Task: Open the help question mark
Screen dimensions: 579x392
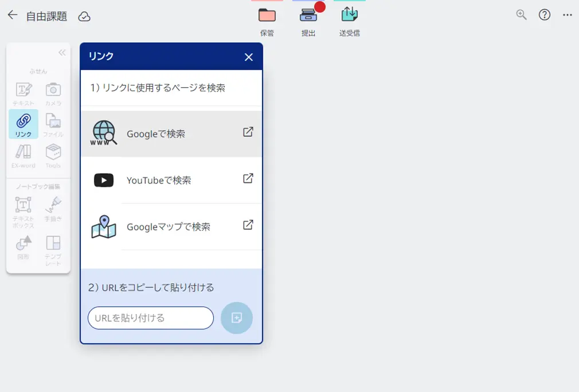Action: [544, 14]
